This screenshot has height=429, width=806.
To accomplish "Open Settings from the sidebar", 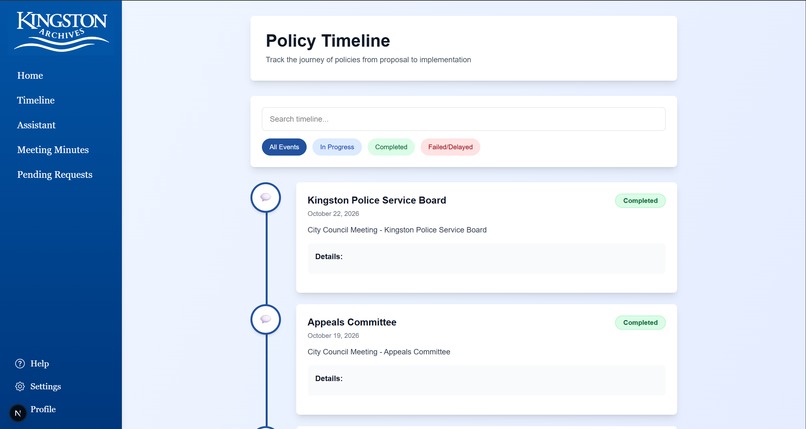I will tap(45, 386).
